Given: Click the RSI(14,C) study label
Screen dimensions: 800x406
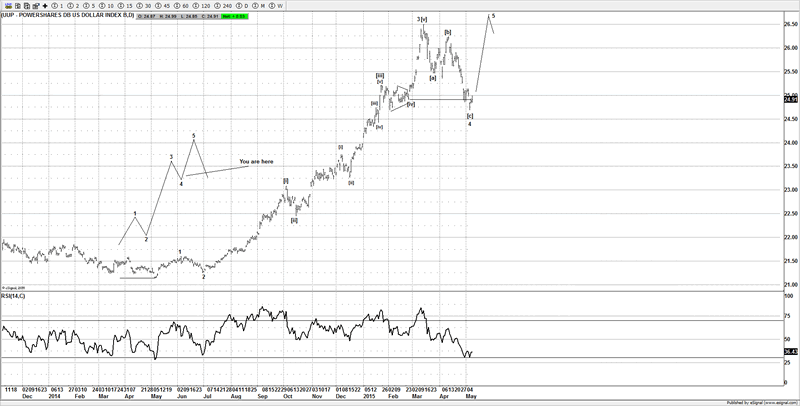Looking at the screenshot, I should click(x=13, y=296).
